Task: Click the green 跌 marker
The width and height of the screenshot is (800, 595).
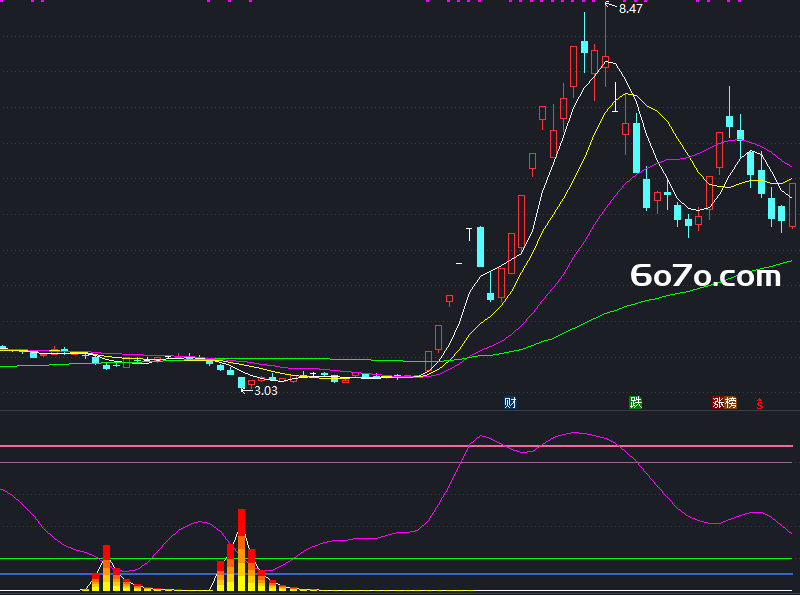Action: pyautogui.click(x=635, y=403)
